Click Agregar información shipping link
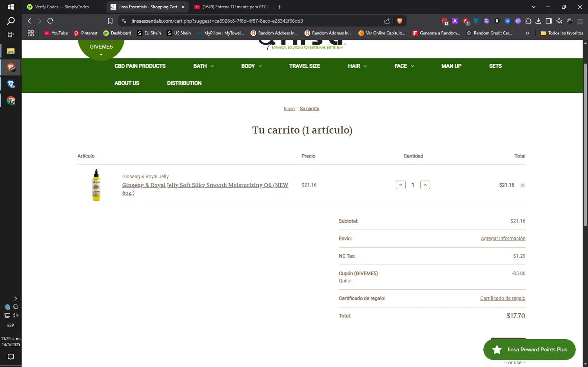The image size is (588, 367). [503, 239]
